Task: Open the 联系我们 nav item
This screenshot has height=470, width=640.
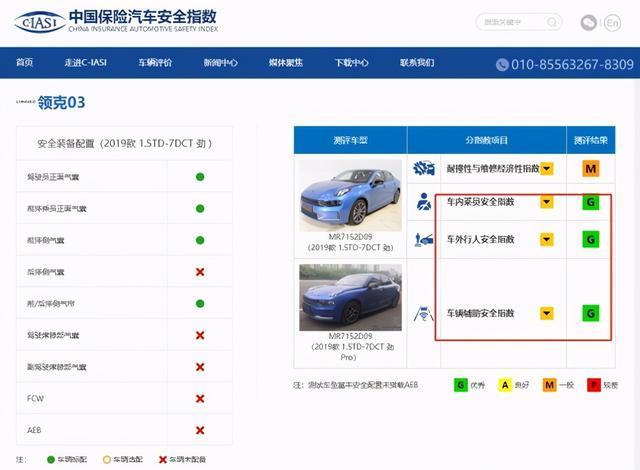Action: (417, 62)
